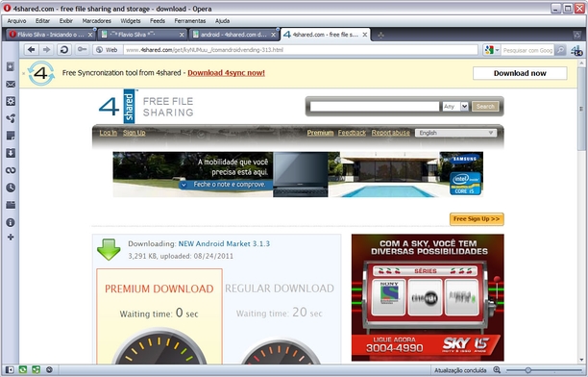This screenshot has height=377, width=588.
Task: Open 'NEW Android Market 3.1.3' file link
Action: [x=224, y=243]
